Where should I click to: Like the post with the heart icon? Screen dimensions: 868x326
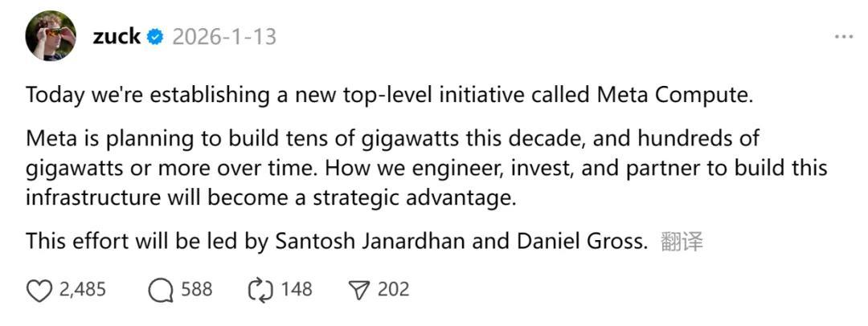(x=39, y=290)
